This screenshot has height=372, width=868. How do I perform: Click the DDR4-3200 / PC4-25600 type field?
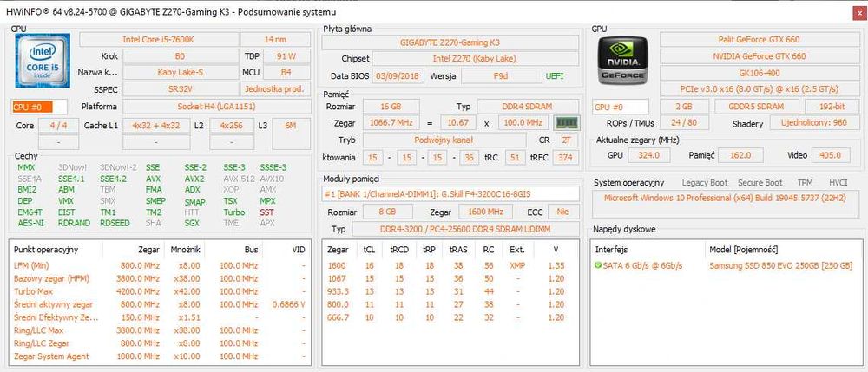465,229
